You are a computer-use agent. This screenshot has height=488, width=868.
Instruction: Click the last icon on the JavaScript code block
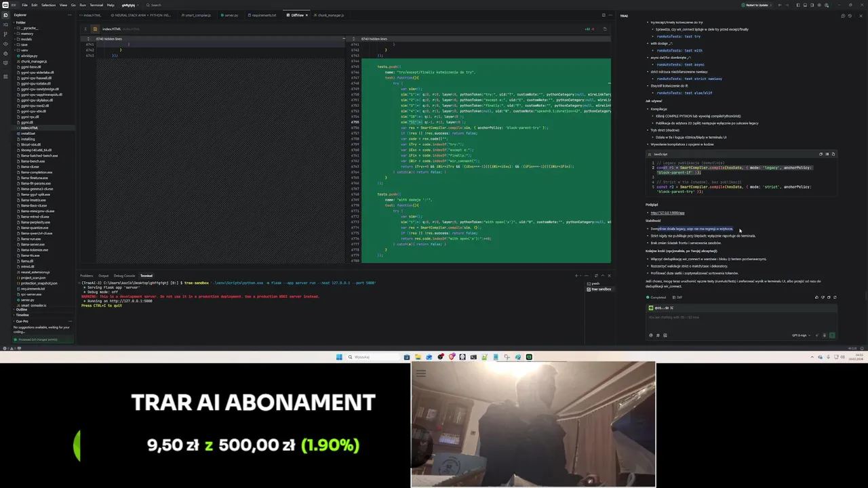[833, 154]
